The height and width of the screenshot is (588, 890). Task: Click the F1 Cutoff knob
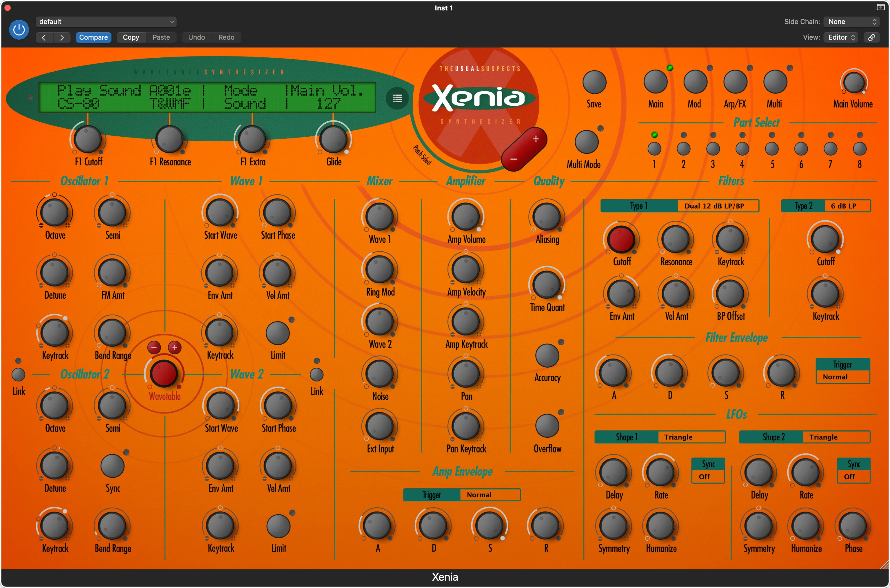pyautogui.click(x=88, y=139)
